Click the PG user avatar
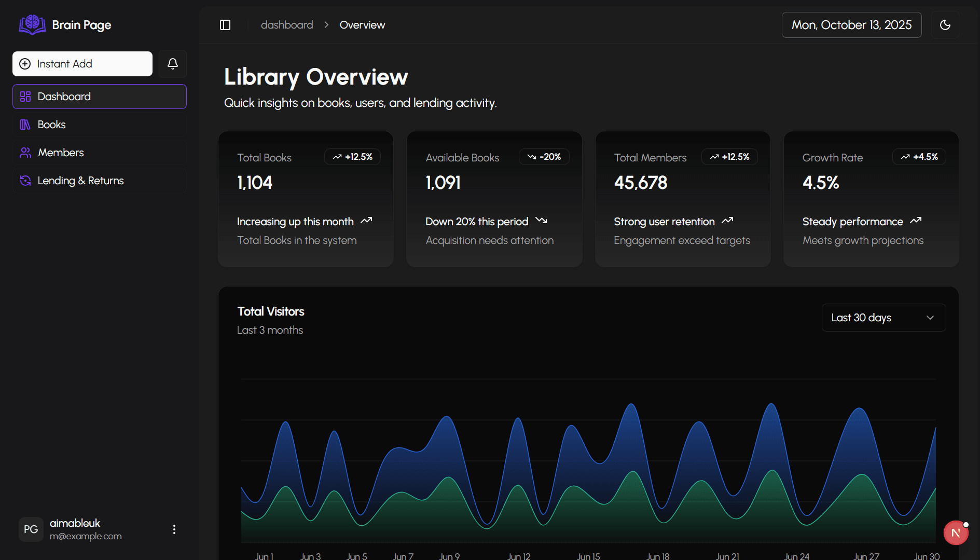Viewport: 980px width, 560px height. [x=31, y=529]
